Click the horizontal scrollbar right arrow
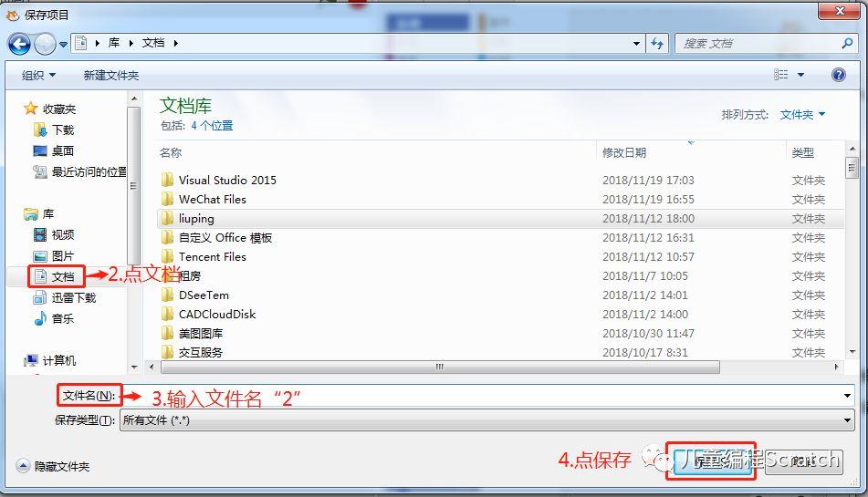 coord(836,367)
